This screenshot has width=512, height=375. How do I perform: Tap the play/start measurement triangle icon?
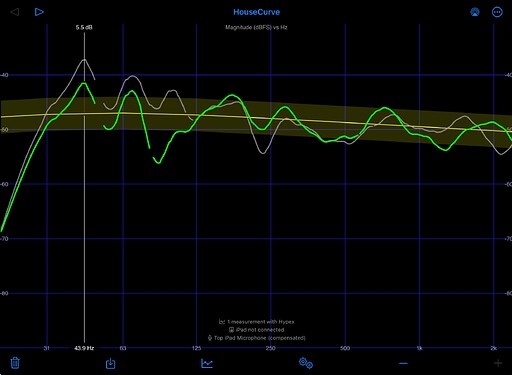[x=39, y=12]
